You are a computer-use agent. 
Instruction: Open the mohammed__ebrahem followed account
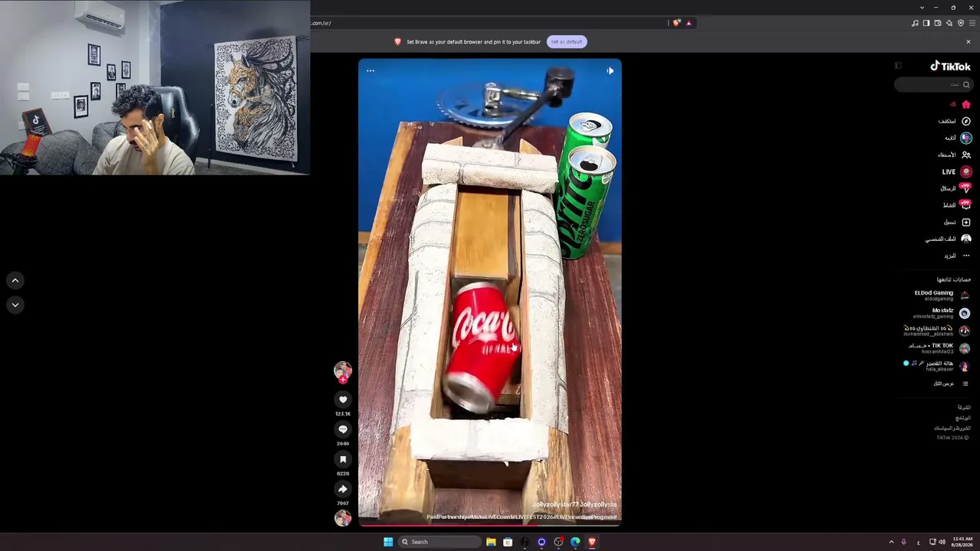point(937,331)
